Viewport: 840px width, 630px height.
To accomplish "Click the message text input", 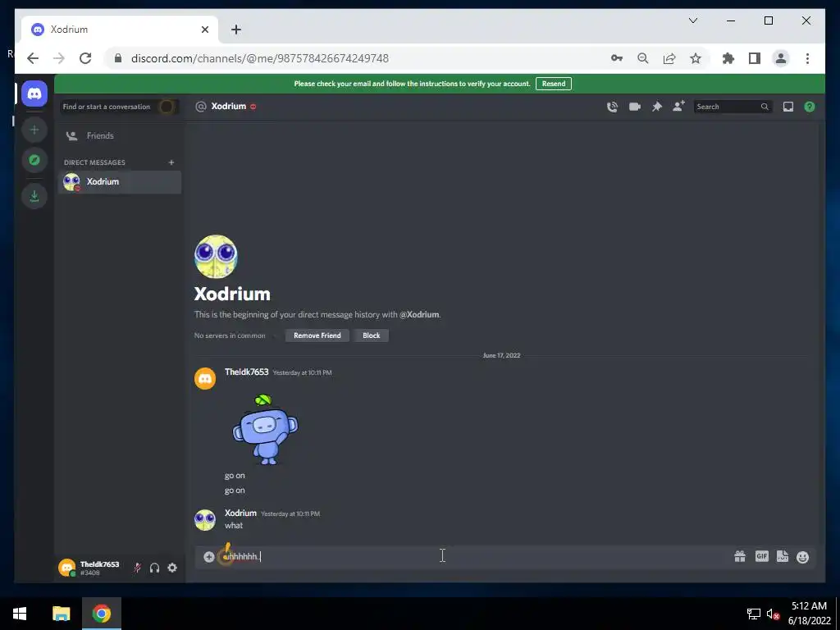I will pyautogui.click(x=473, y=557).
